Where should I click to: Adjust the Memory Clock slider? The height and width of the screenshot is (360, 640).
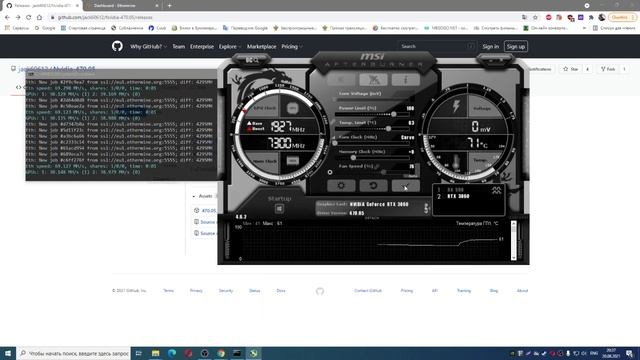[x=372, y=158]
